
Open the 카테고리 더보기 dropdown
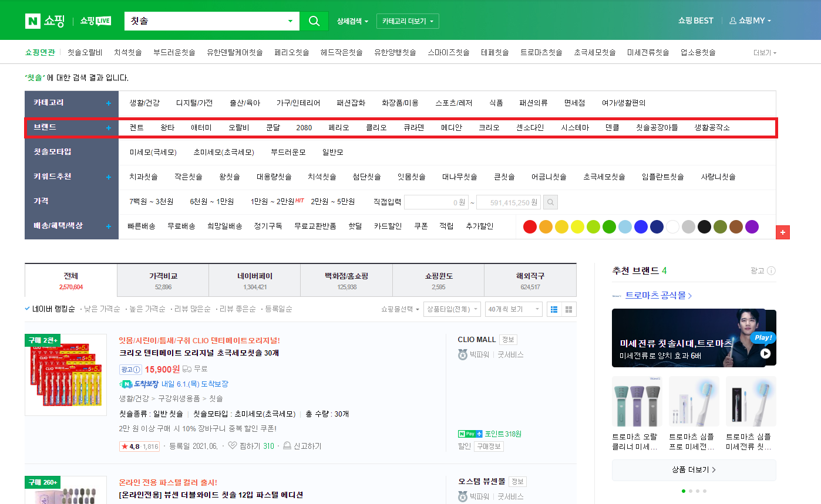point(408,21)
